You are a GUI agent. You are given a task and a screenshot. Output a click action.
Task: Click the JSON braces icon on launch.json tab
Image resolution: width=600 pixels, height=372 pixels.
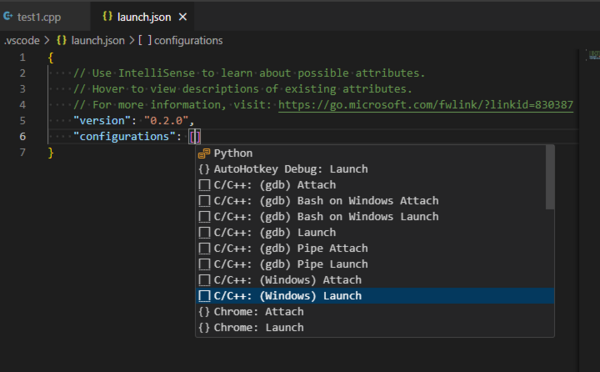point(108,16)
